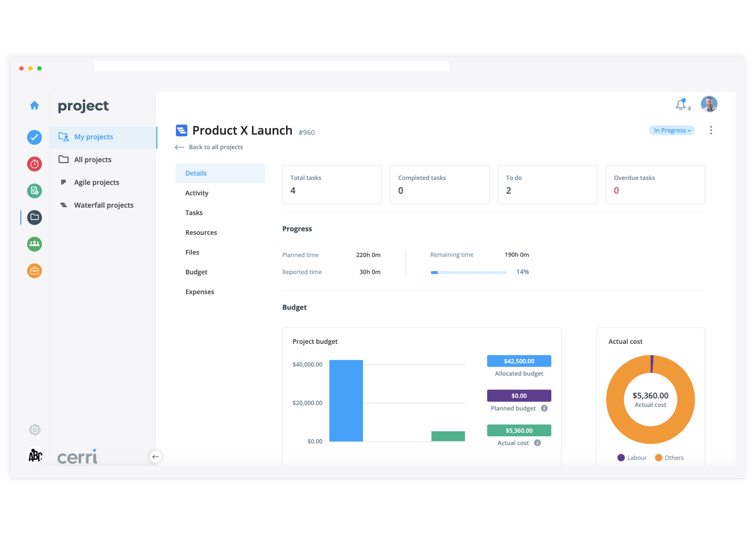This screenshot has height=555, width=756.
Task: Open the blue checkmark tasks module
Action: [34, 137]
